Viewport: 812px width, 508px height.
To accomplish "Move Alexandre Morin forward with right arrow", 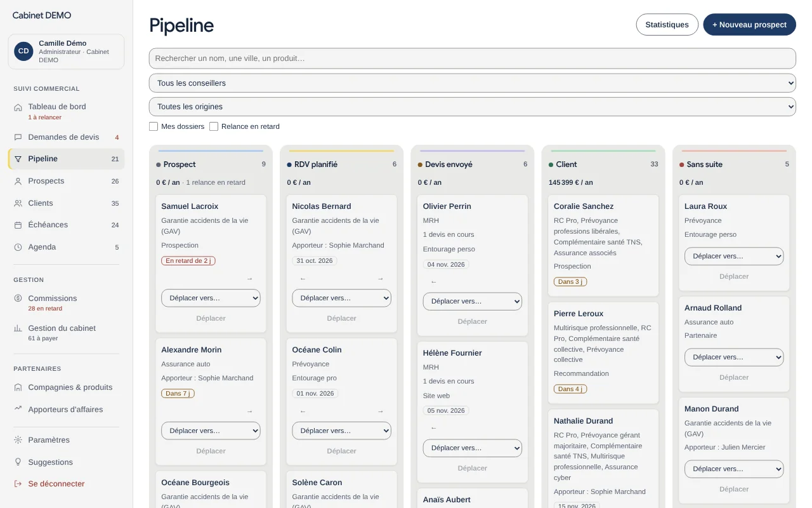I will tap(249, 411).
